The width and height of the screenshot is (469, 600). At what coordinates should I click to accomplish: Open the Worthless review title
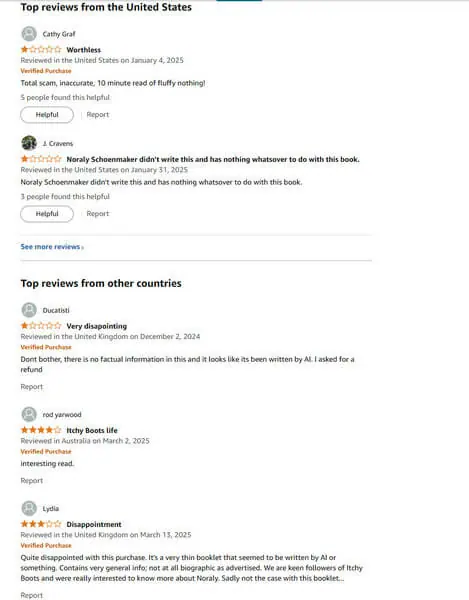[x=84, y=50]
